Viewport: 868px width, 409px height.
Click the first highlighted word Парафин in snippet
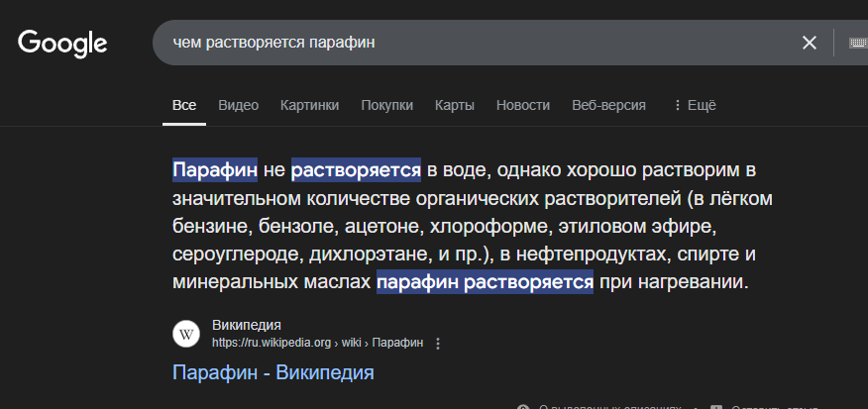click(x=215, y=170)
